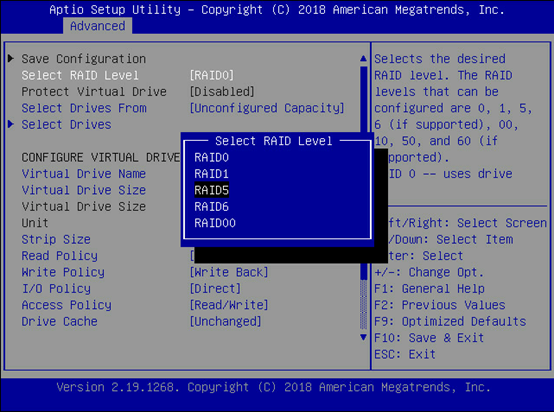Select the Read Policy setting

point(59,256)
